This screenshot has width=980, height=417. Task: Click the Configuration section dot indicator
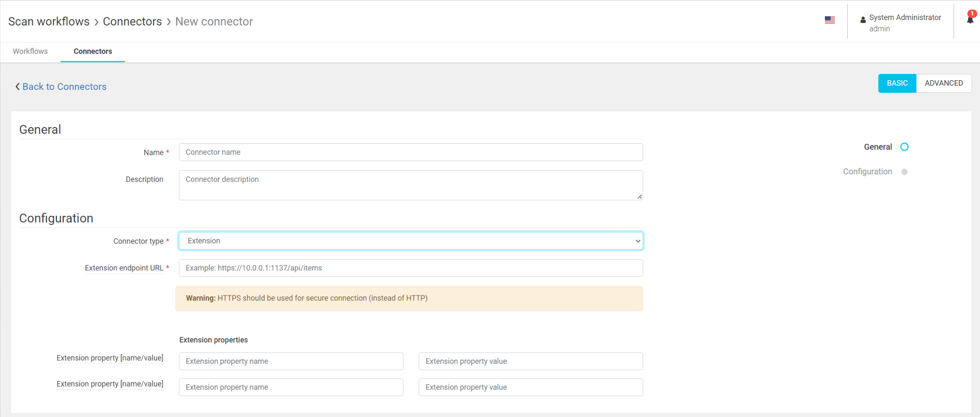tap(904, 172)
